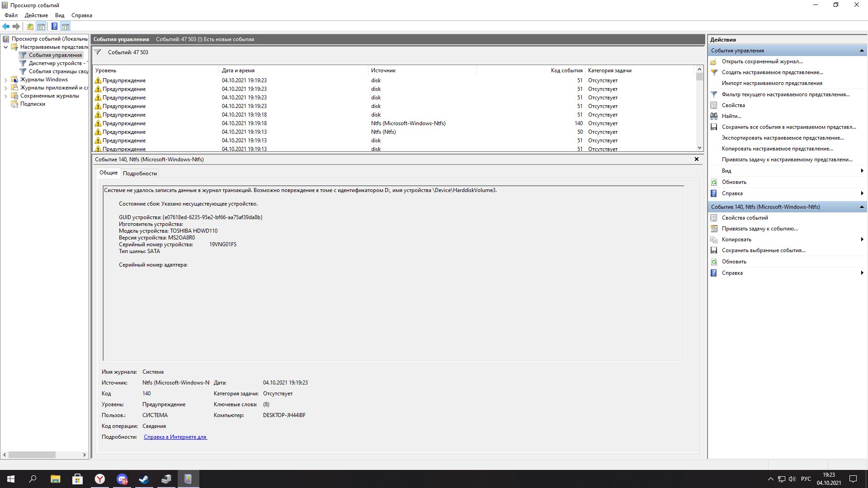This screenshot has height=488, width=868.
Task: Click the Найти binoculars icon
Action: [x=714, y=116]
